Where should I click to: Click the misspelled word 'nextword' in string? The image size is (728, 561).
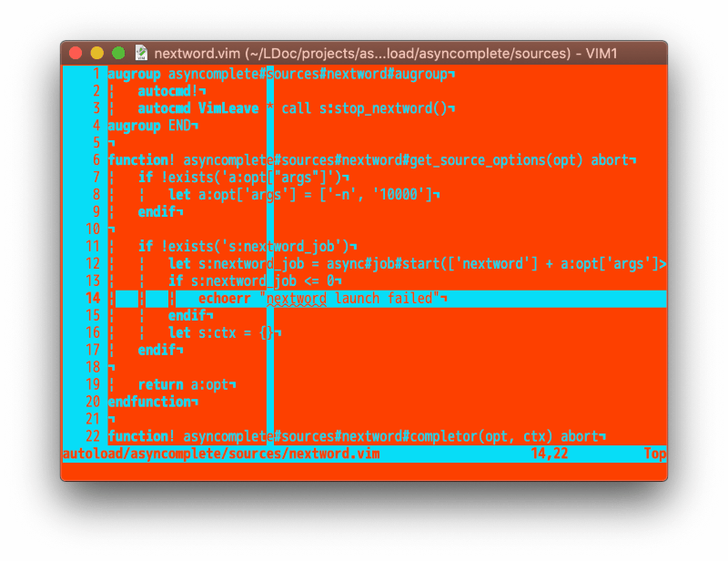(x=297, y=299)
